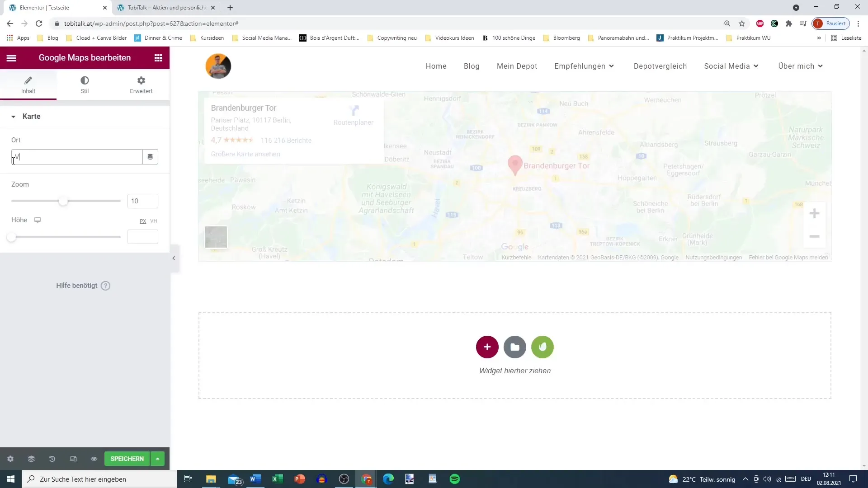The width and height of the screenshot is (868, 488).
Task: Collapse the Elementor side panel
Action: pyautogui.click(x=174, y=258)
